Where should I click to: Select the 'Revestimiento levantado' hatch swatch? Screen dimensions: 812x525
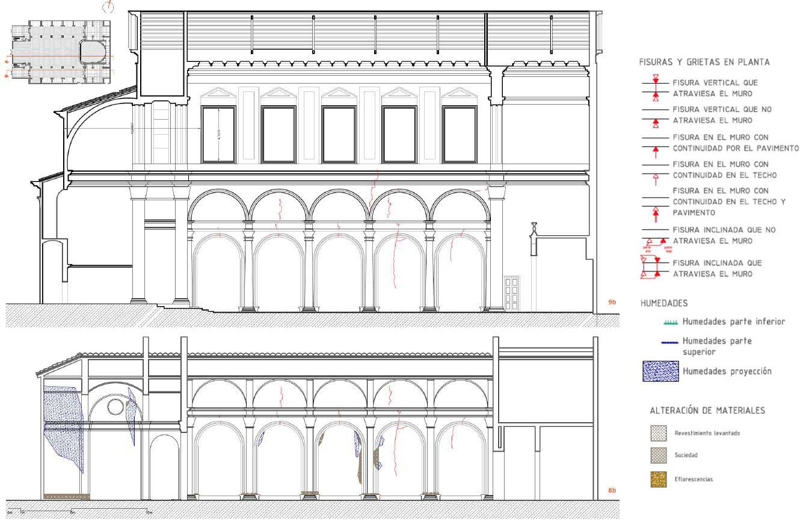(659, 433)
